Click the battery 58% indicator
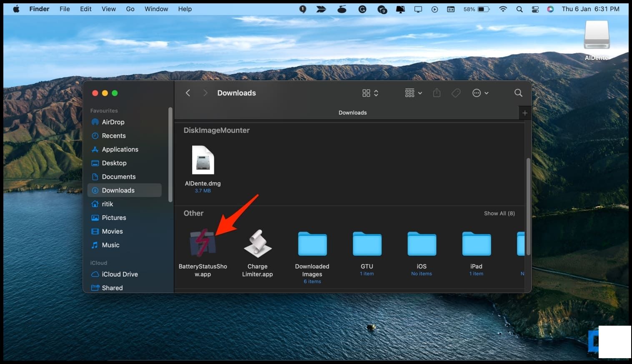This screenshot has height=364, width=632. pyautogui.click(x=477, y=9)
